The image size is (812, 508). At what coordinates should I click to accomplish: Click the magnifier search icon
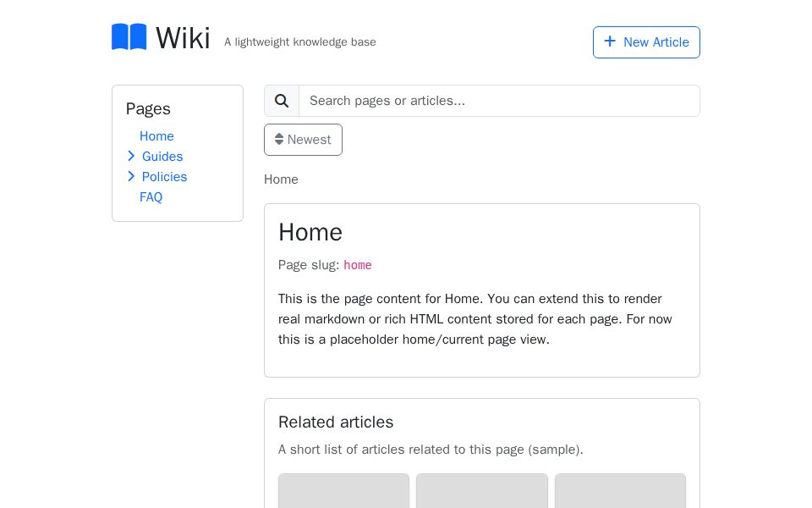pos(282,101)
